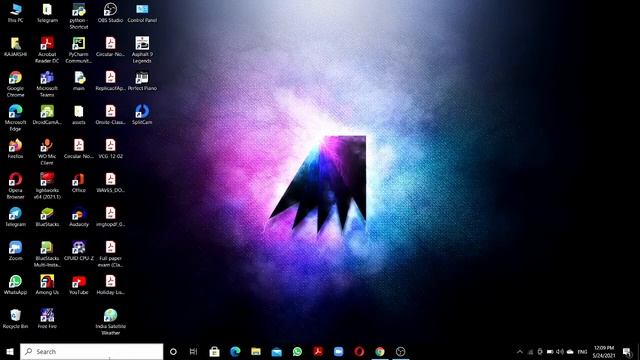Open ENG language indicator in tray
640x360 pixels.
click(582, 352)
